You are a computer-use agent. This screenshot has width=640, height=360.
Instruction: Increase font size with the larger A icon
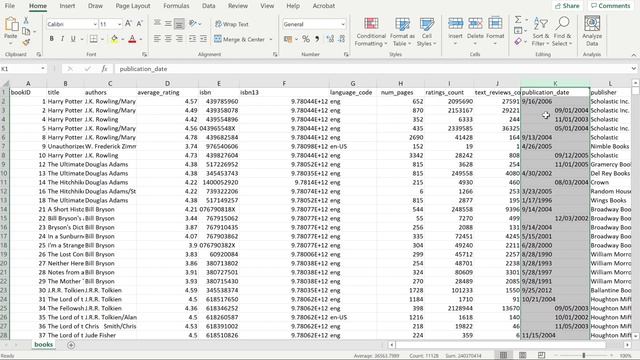128,24
